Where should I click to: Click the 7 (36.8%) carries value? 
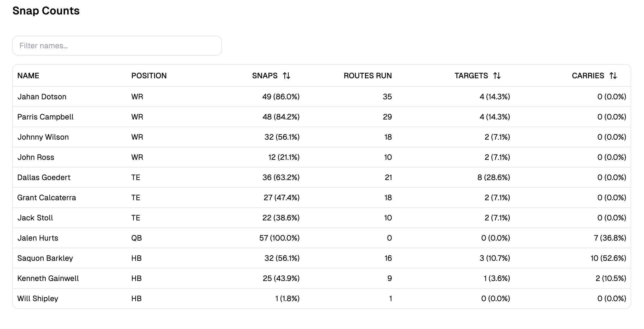click(x=610, y=238)
